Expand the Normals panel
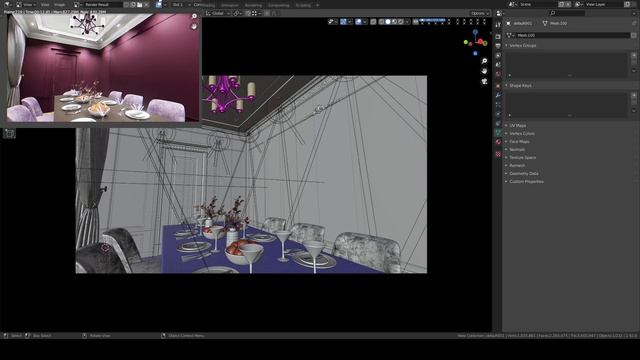This screenshot has width=640, height=360. pos(517,149)
